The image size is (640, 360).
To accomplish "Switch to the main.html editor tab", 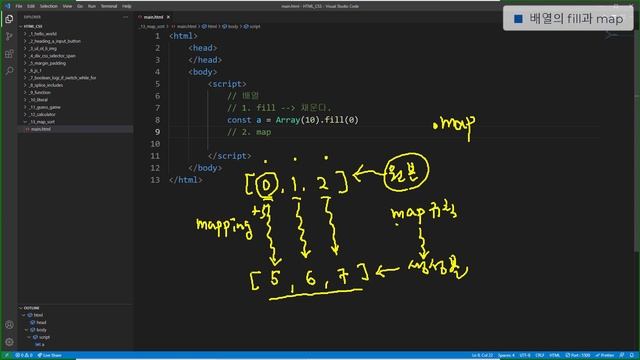I will coord(153,17).
